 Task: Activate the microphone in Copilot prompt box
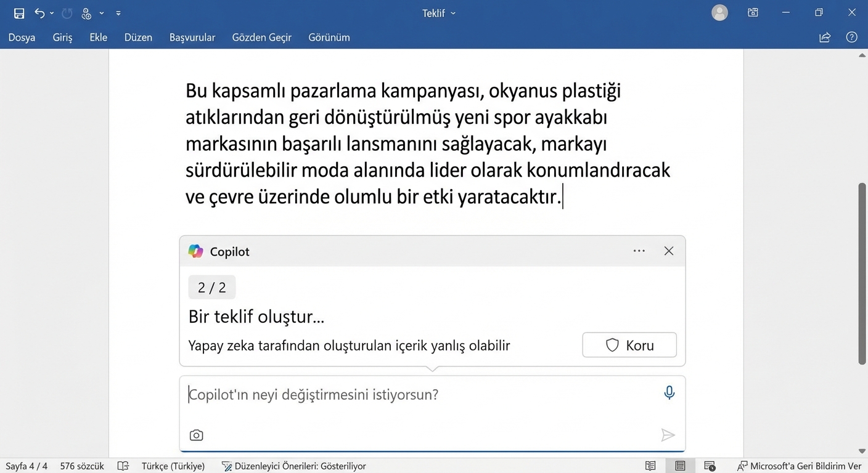[x=669, y=392]
